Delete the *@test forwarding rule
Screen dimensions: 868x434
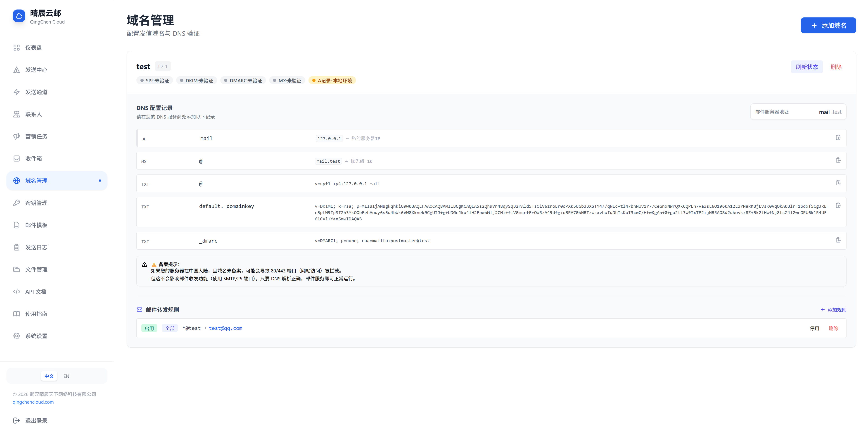(x=833, y=329)
